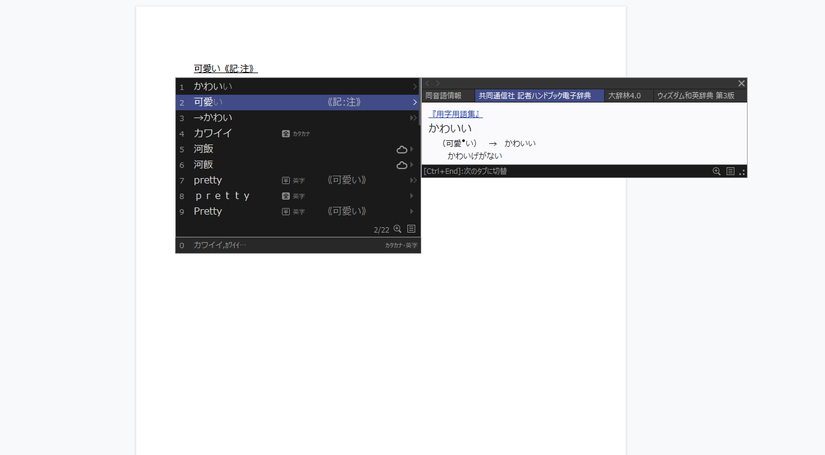Select candidate 9 Pretty

pos(208,212)
